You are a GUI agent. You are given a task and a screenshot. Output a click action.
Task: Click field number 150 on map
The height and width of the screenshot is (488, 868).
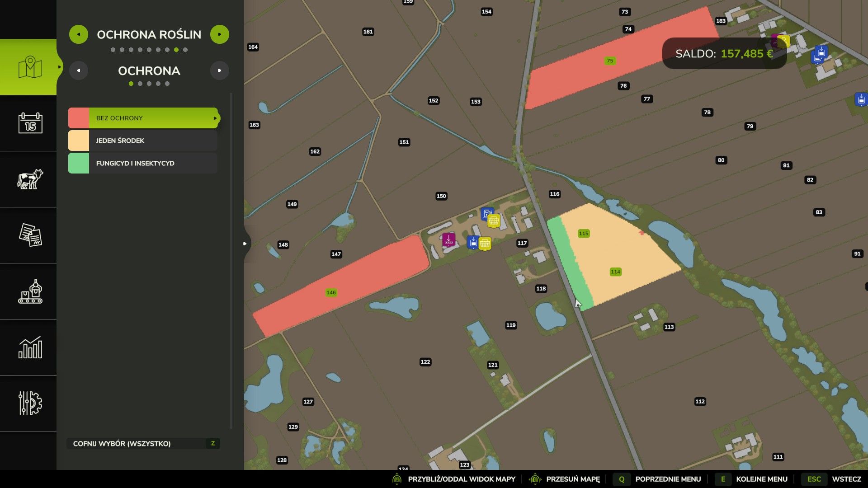coord(441,196)
